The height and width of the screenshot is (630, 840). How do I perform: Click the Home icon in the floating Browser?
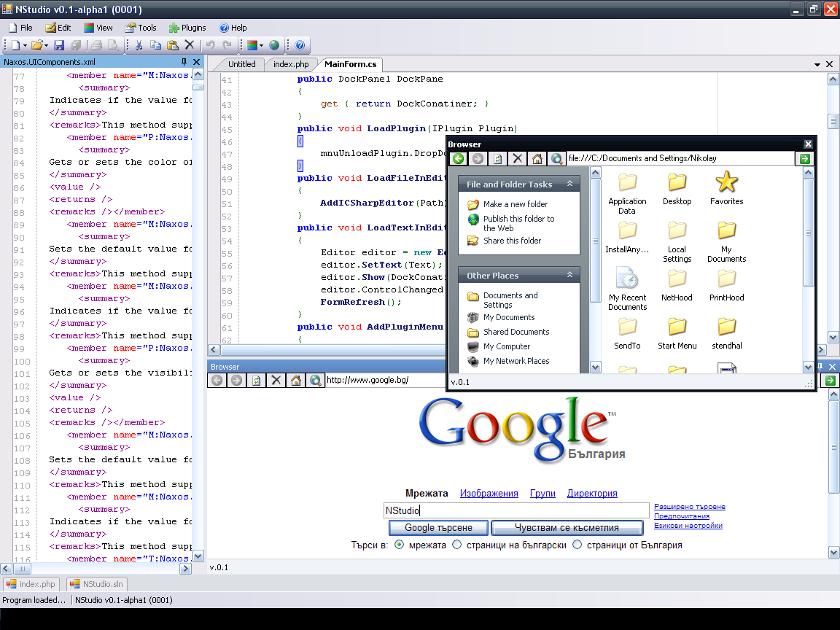coord(537,159)
